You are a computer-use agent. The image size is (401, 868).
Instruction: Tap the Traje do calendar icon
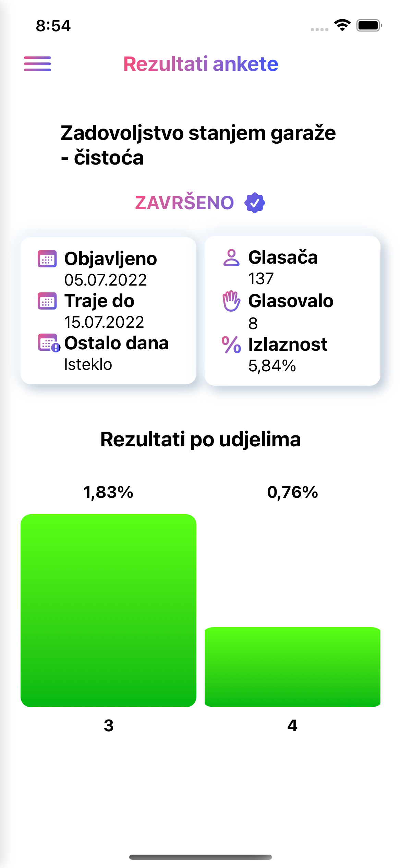coord(47,301)
